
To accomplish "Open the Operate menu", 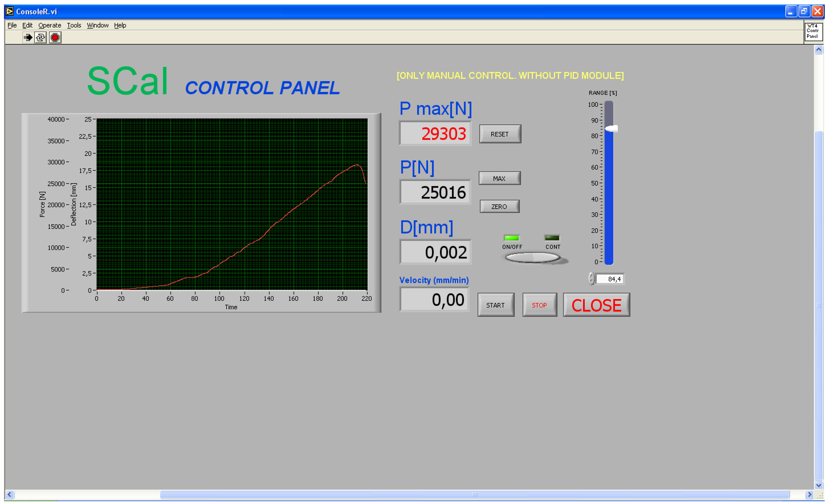I will [50, 25].
